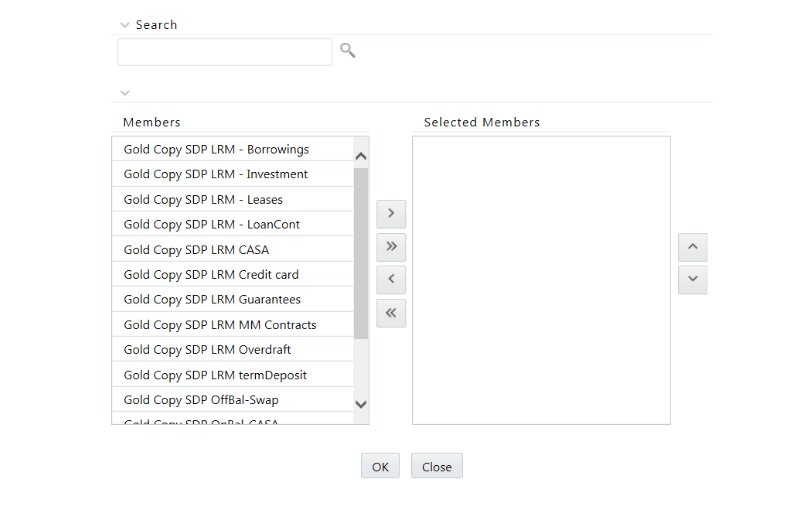Collapse the section chevron above Members

click(125, 93)
